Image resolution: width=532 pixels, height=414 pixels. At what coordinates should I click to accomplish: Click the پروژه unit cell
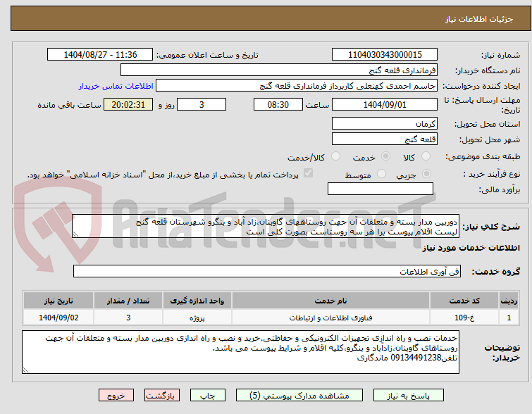pos(197,318)
